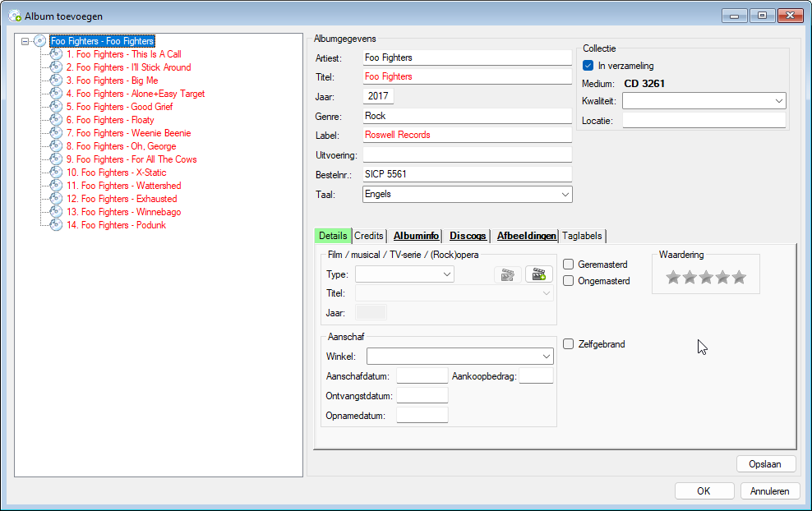
Task: Click the track icon beside Weenie Beenie
Action: pyautogui.click(x=56, y=133)
